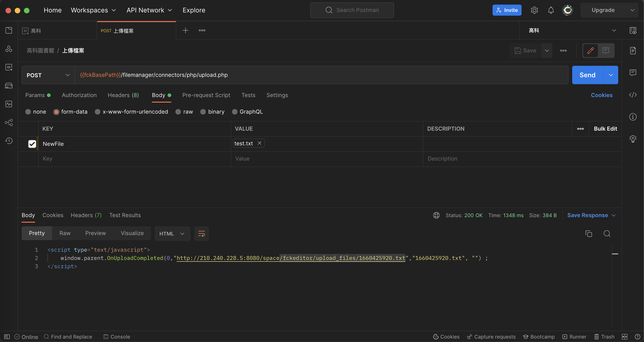
Task: Remove the test.txt file value
Action: tap(259, 143)
